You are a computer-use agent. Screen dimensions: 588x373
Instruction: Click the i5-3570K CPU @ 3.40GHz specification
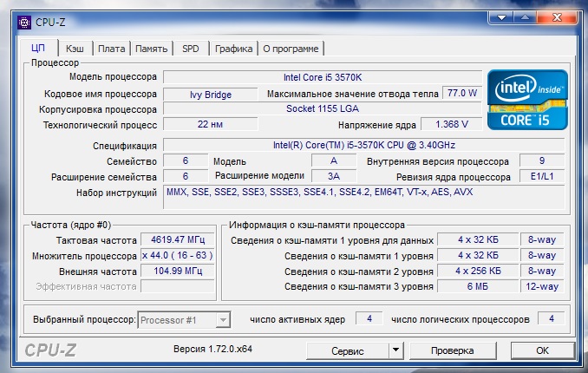[363, 145]
